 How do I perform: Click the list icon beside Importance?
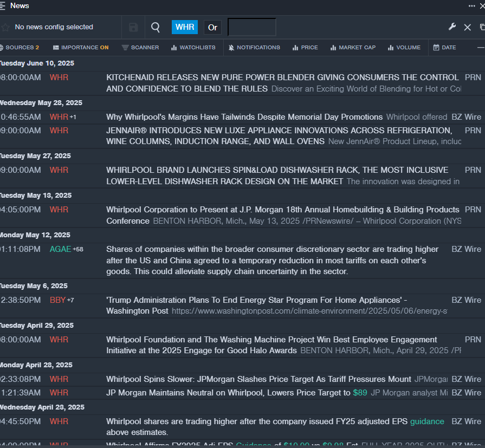[56, 47]
